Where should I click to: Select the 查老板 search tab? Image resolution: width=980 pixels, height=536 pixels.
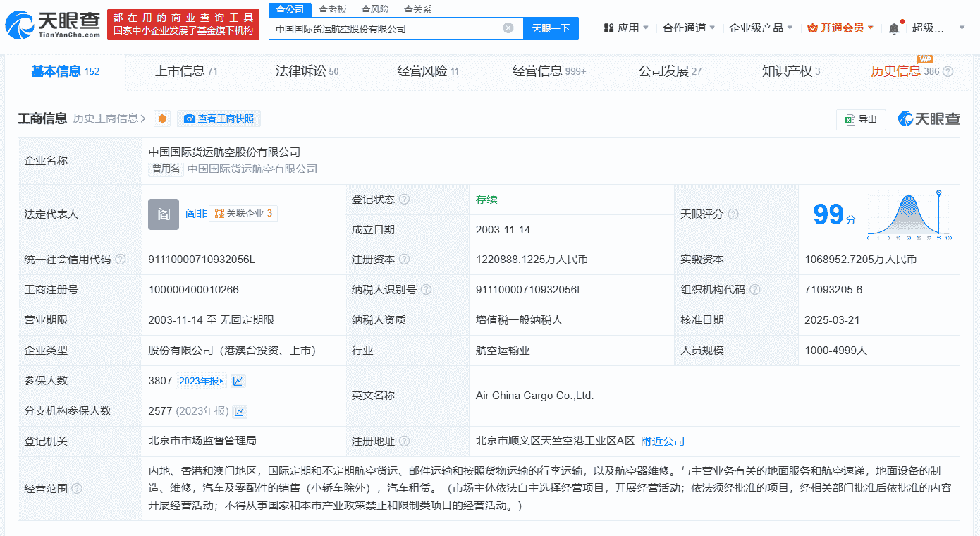pyautogui.click(x=332, y=9)
